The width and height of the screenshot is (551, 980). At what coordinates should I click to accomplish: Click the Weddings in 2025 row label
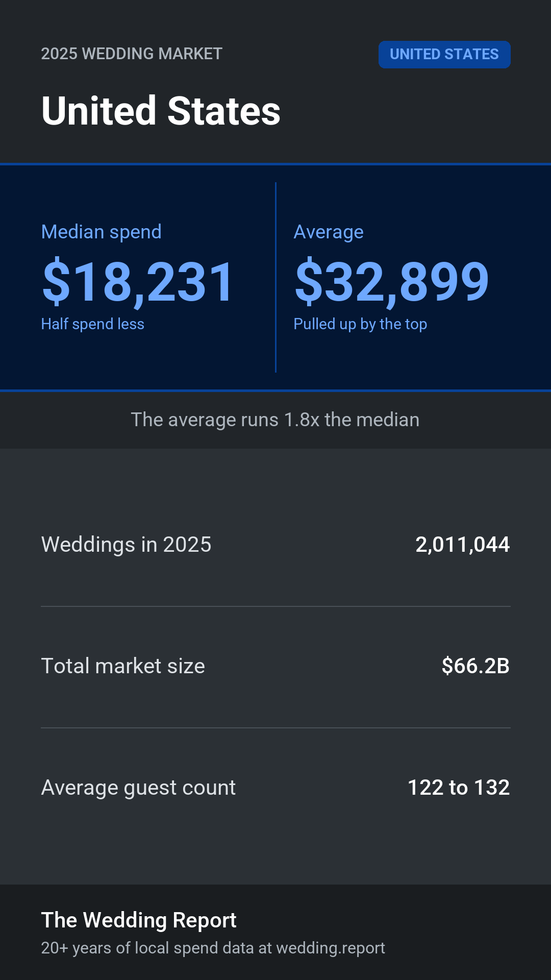(126, 545)
